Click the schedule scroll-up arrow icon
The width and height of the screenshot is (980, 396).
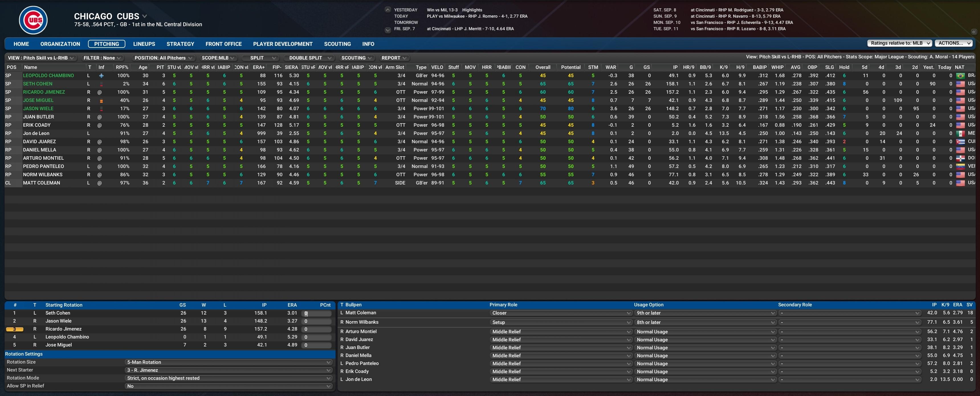point(388,10)
